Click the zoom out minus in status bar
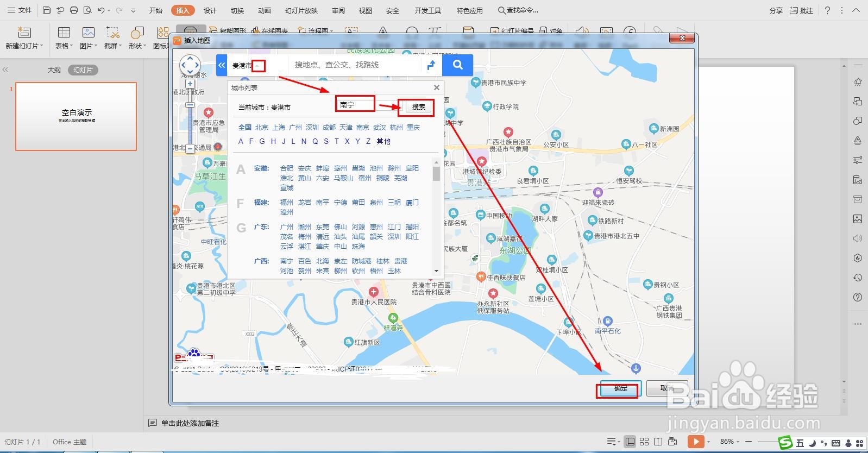 click(749, 442)
